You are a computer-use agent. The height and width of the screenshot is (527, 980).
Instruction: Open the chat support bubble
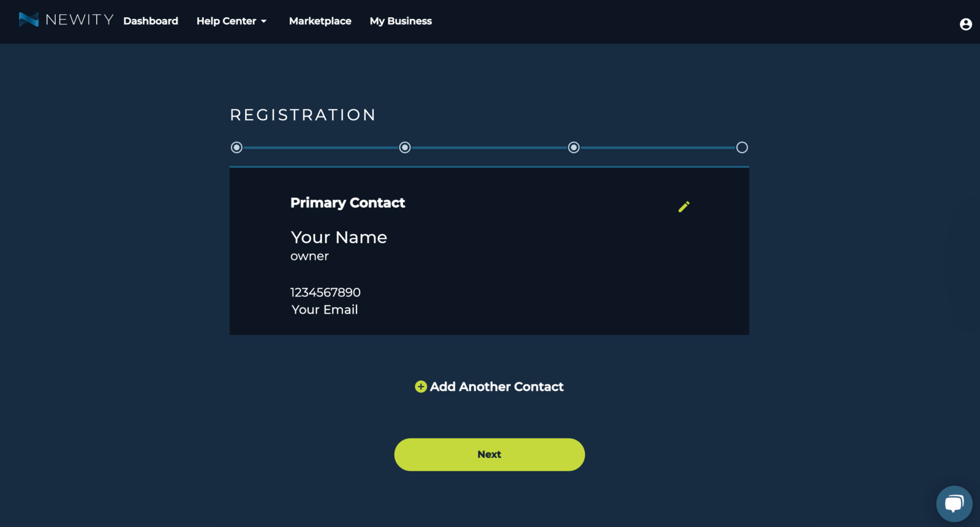click(954, 504)
